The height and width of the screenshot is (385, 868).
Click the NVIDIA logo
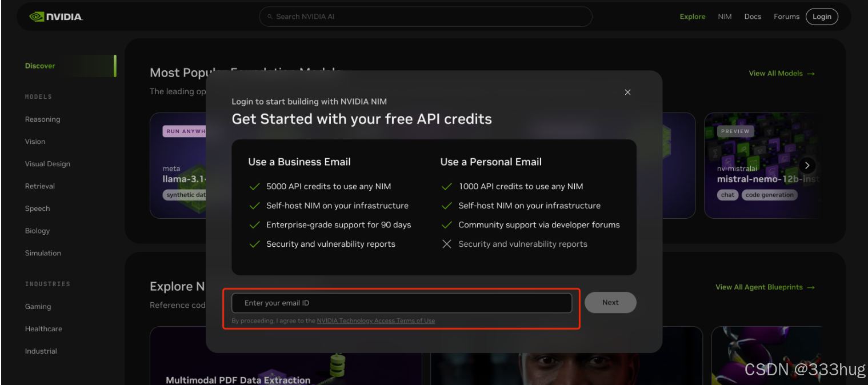56,17
